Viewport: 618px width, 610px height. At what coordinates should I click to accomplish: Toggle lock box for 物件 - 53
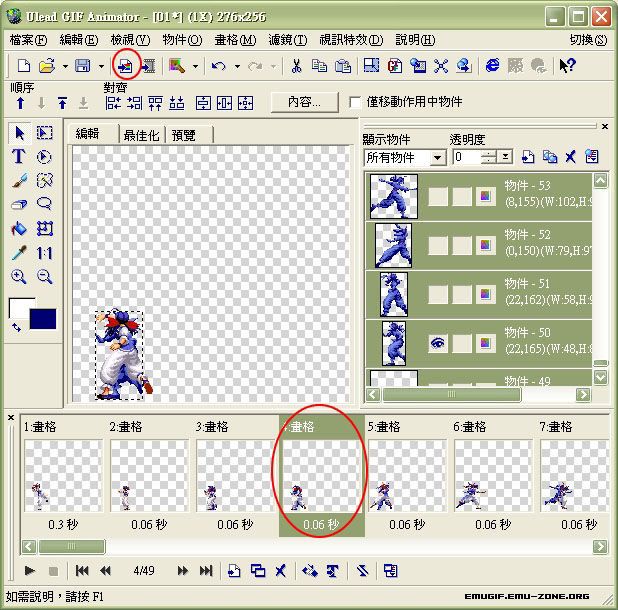point(462,196)
